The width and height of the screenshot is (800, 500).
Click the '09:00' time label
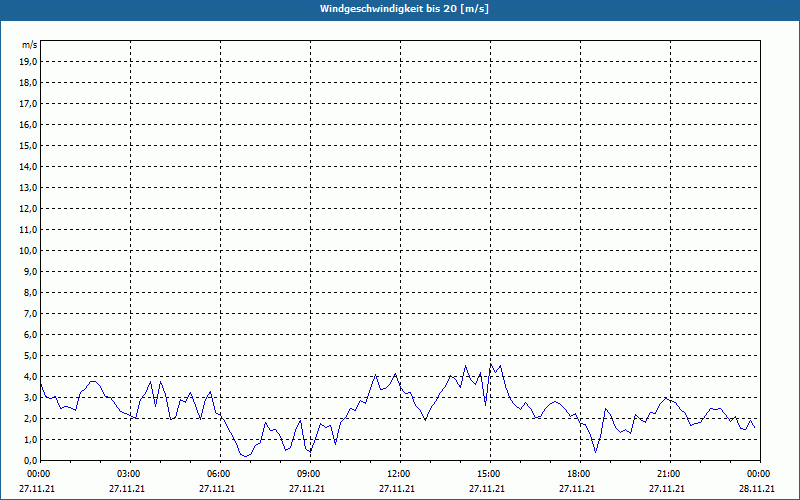(x=310, y=474)
